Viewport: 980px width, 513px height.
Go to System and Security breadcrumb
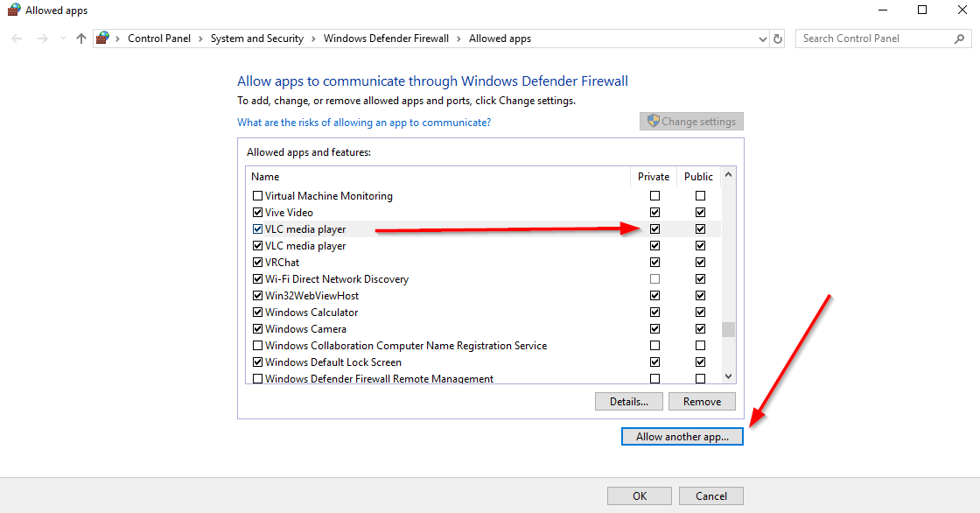257,39
